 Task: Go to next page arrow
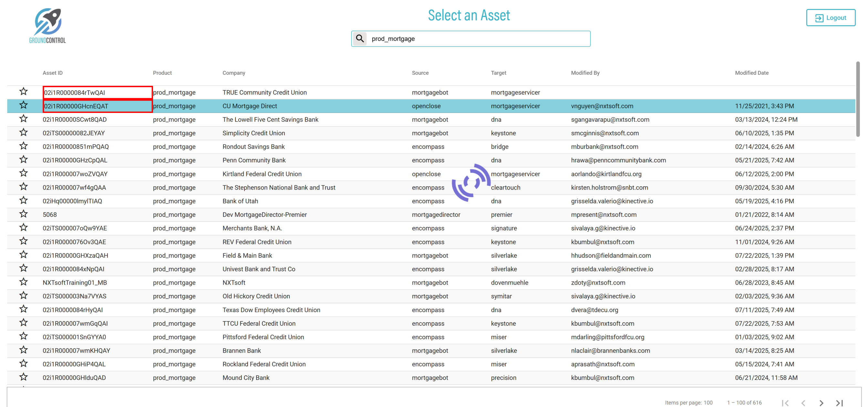tap(821, 402)
